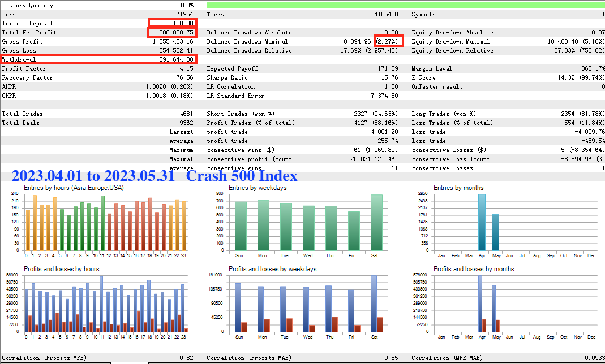Select the 'Entries by weekdays' chart title
The height and width of the screenshot is (364, 605).
[258, 188]
